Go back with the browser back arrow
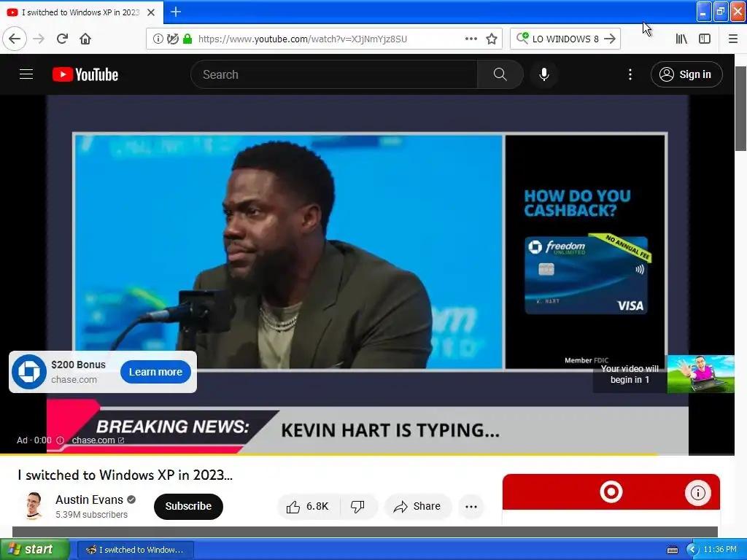This screenshot has width=747, height=560. tap(15, 39)
